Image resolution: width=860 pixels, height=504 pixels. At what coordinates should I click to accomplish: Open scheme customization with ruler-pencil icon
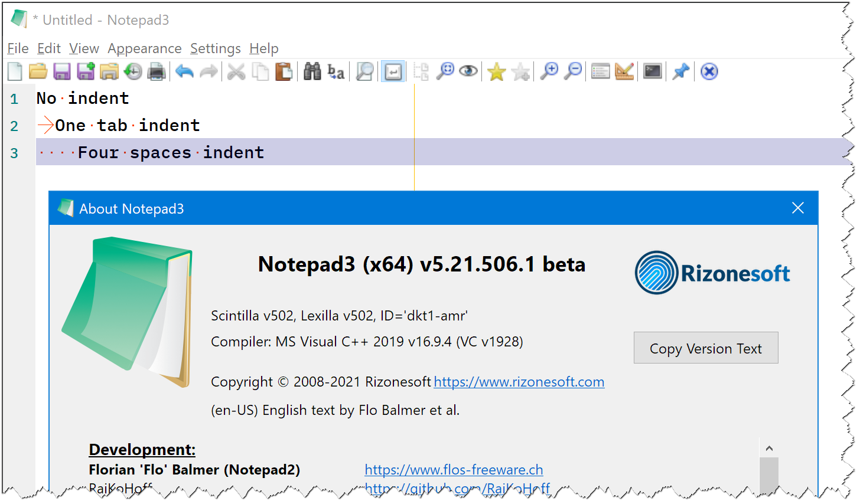pos(624,71)
